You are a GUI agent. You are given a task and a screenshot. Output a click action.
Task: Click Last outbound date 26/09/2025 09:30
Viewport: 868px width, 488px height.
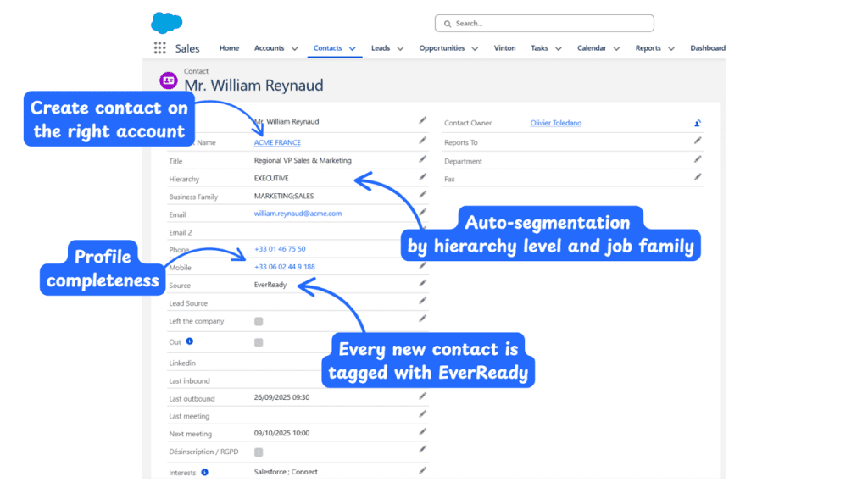tap(281, 397)
